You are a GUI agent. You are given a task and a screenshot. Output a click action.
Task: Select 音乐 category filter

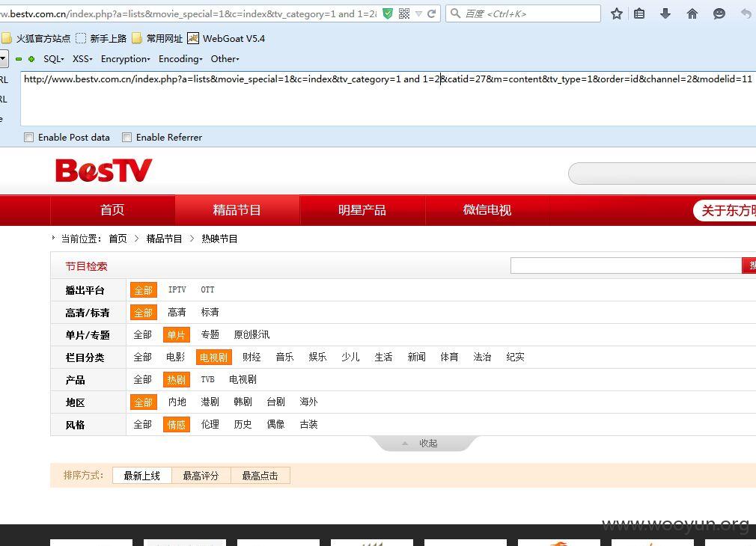pos(284,357)
